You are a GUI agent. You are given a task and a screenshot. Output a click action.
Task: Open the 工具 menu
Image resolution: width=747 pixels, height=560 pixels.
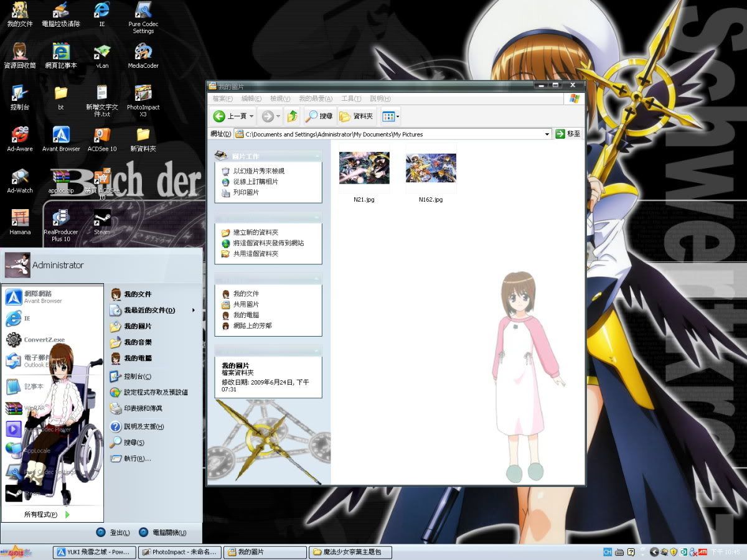pos(351,98)
